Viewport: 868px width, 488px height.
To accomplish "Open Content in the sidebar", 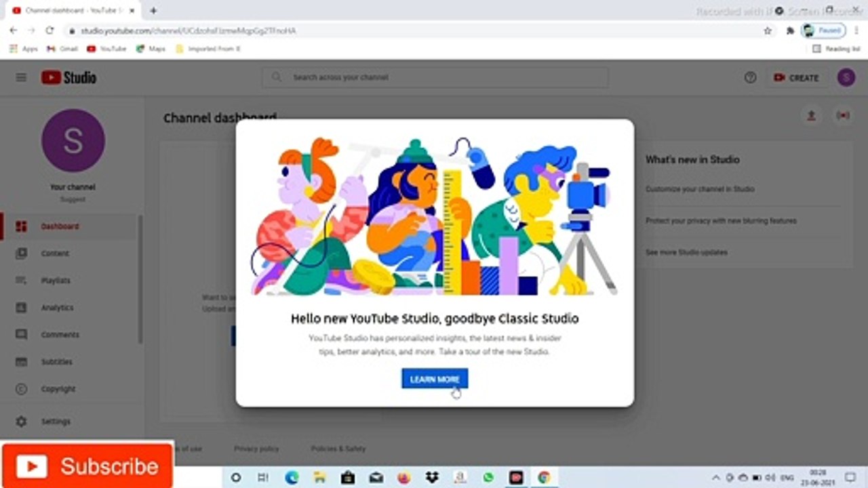I will tap(70, 253).
